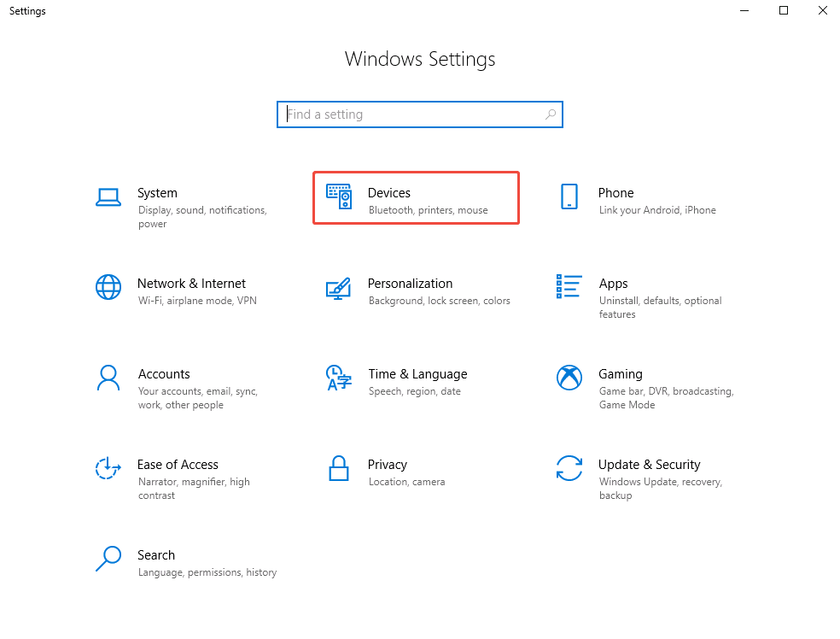Open Devices via its keyboard-speaker icon
This screenshot has height=639, width=840.
339,197
